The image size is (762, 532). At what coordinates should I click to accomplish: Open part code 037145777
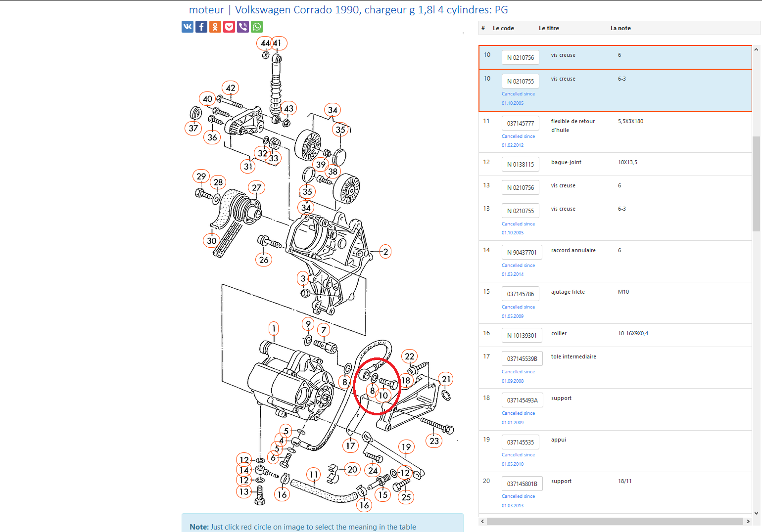tap(521, 124)
